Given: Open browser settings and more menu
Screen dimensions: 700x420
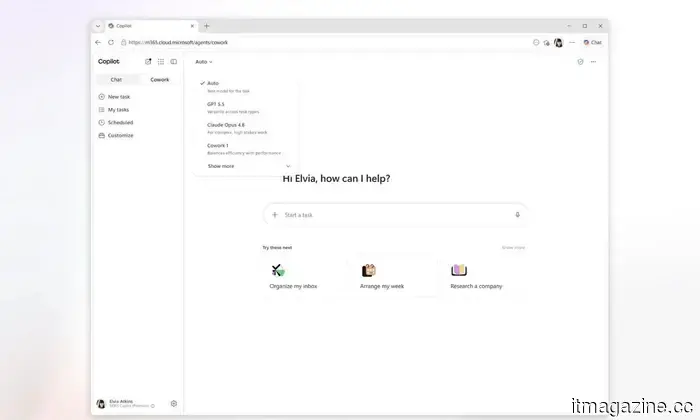Looking at the screenshot, I should [x=572, y=42].
